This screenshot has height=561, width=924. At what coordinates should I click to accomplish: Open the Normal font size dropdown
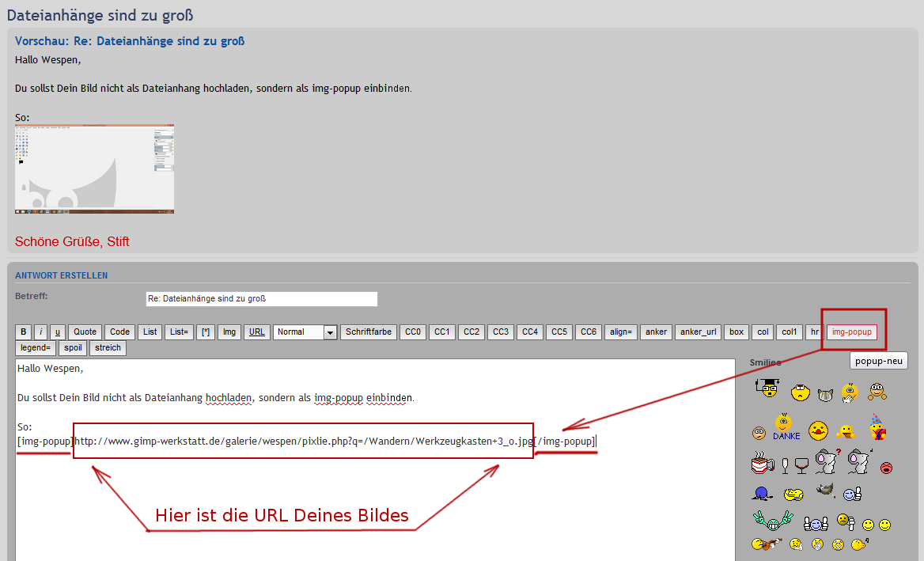click(305, 332)
